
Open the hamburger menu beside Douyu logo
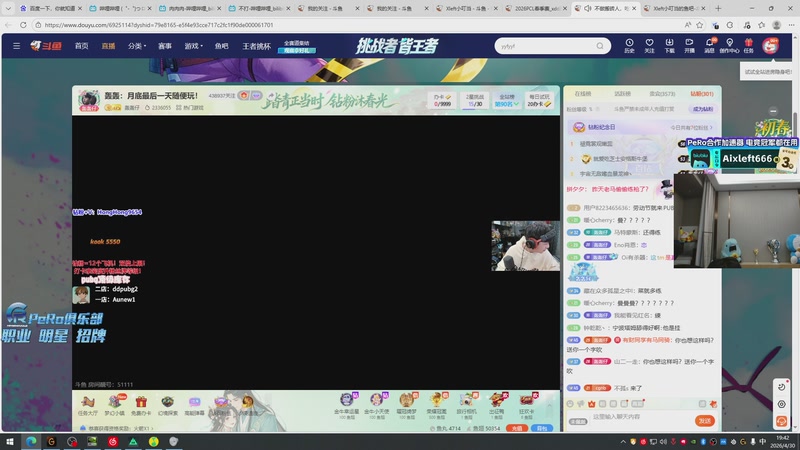[x=16, y=46]
